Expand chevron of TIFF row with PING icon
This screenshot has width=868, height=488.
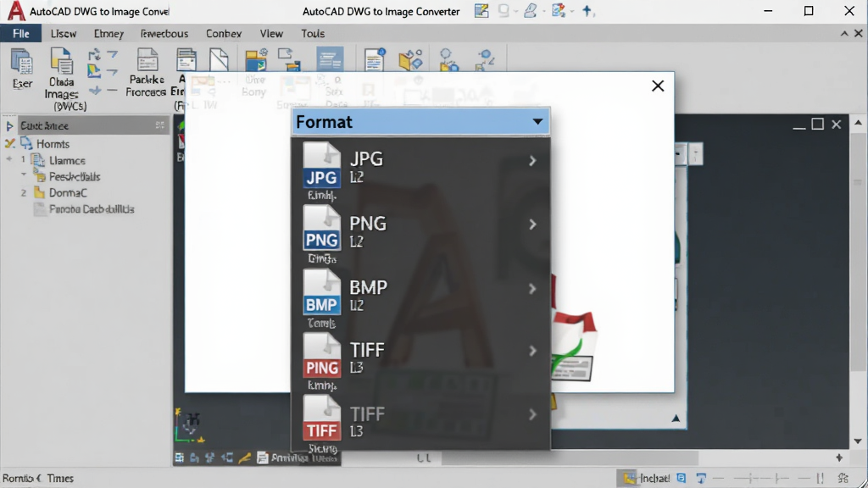pyautogui.click(x=532, y=351)
